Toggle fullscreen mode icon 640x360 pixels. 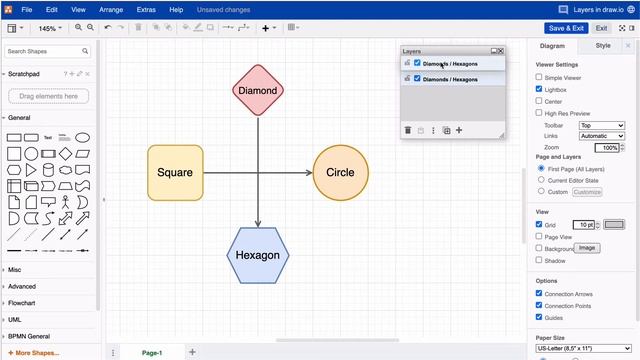click(x=622, y=28)
